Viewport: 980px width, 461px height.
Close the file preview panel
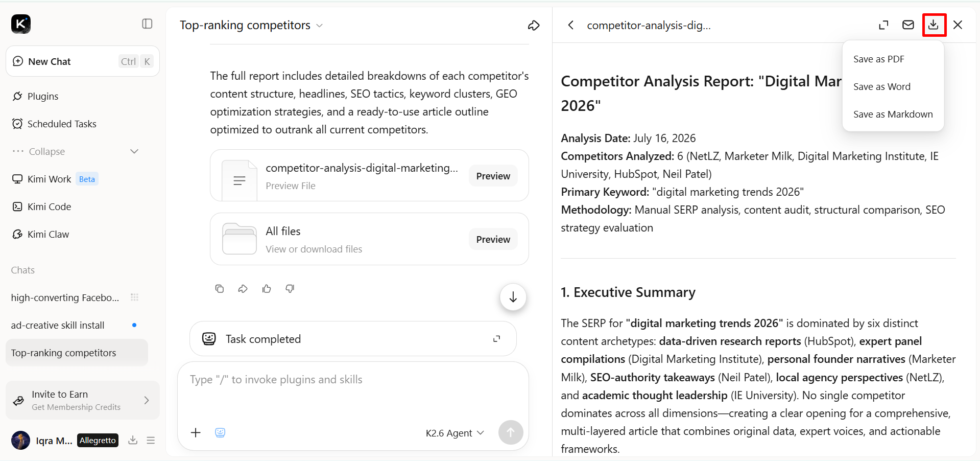(958, 25)
